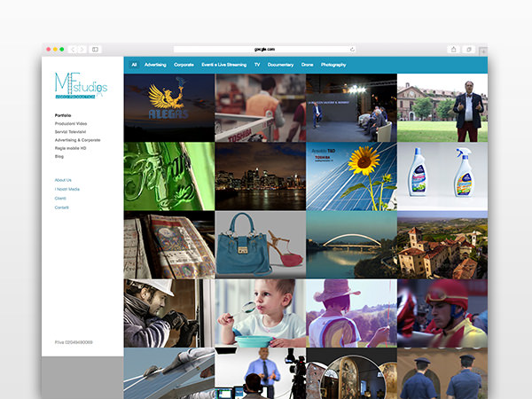This screenshot has width=532, height=399.
Task: Open Advertising & Corporate sidebar link
Action: [x=77, y=140]
